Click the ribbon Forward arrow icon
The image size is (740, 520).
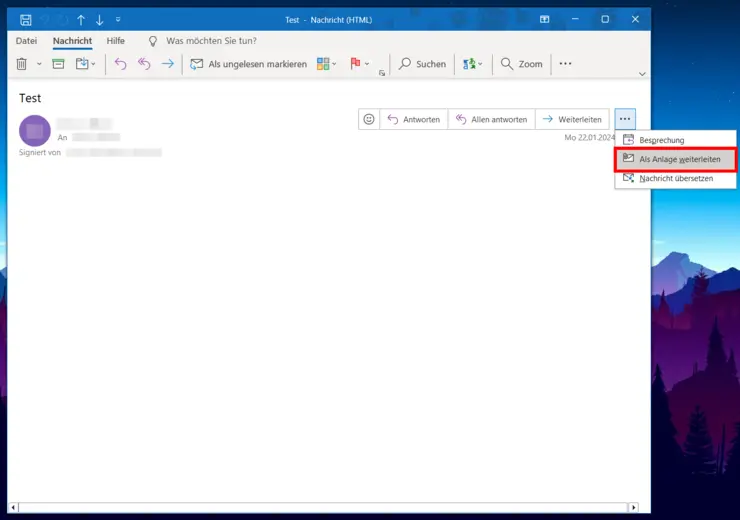pos(168,64)
